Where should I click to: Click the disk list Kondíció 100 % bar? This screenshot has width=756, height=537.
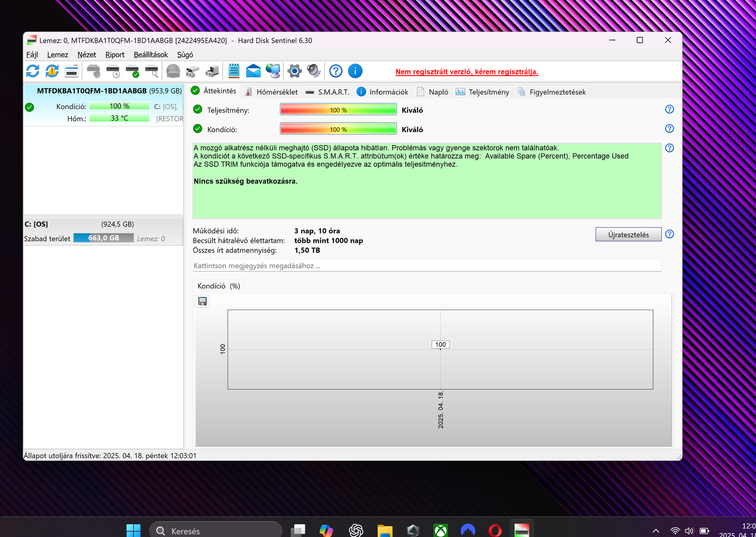pos(119,106)
